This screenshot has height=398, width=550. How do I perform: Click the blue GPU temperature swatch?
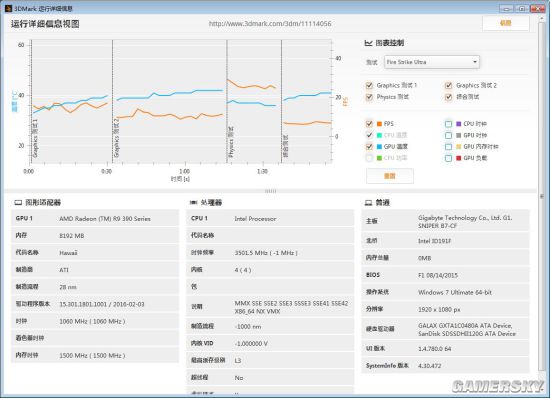(x=379, y=147)
